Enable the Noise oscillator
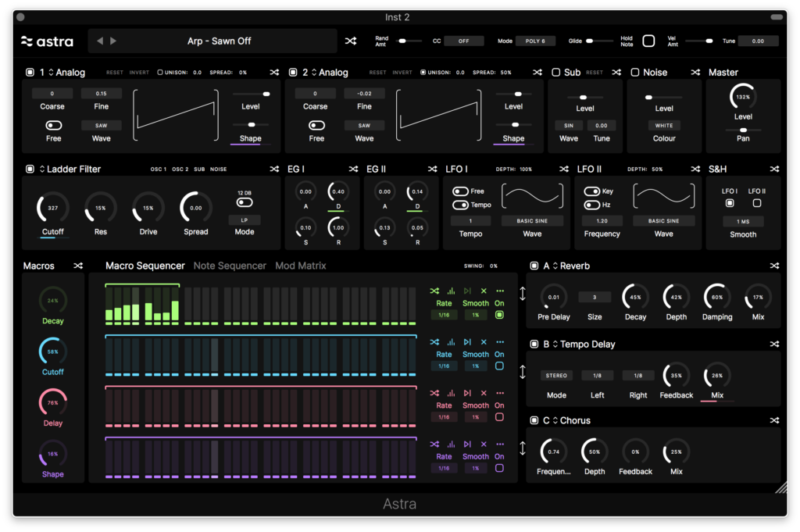The height and width of the screenshot is (532, 800). pos(635,73)
